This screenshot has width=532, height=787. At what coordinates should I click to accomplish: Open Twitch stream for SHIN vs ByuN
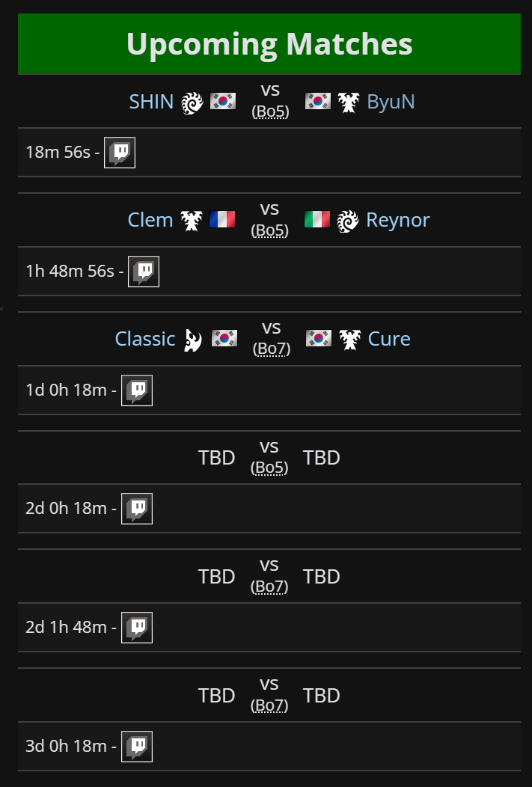coord(120,153)
